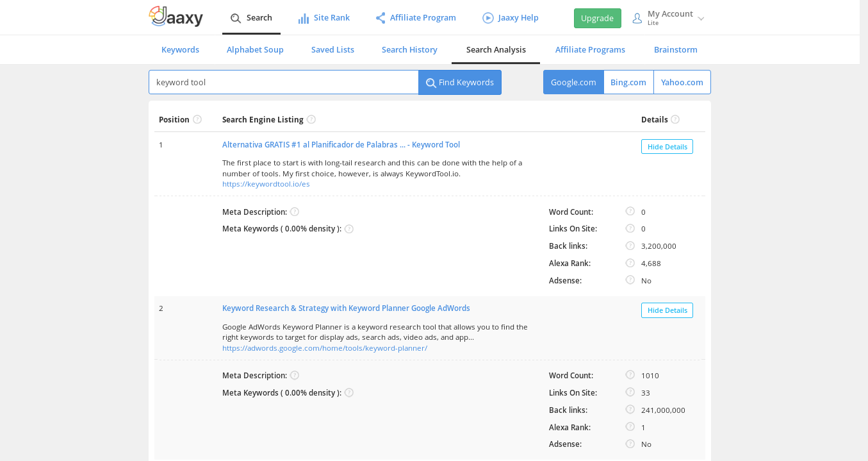Click Adsense help icon for result 1
Image resolution: width=868 pixels, height=461 pixels.
[x=630, y=280]
